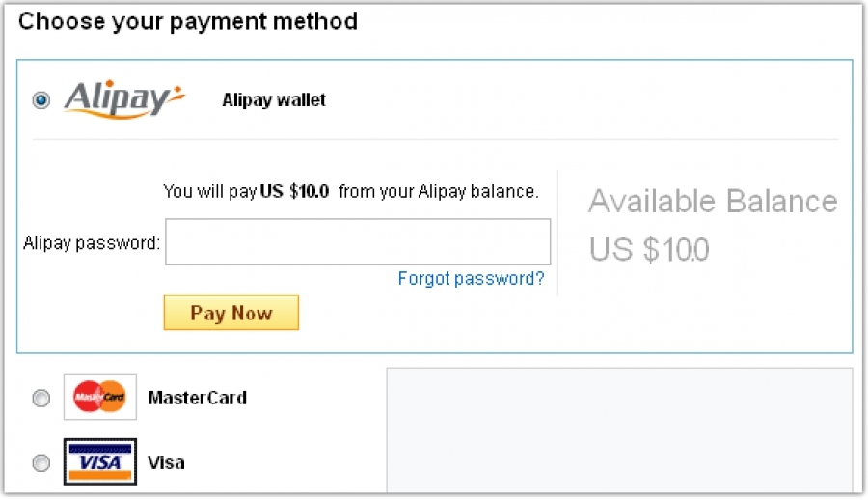The image size is (868, 500).
Task: Focus the Alipay password input field
Action: point(358,241)
